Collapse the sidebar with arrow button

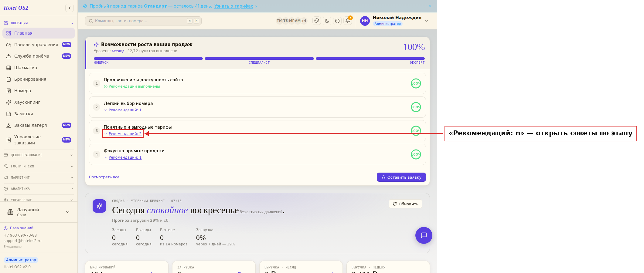pyautogui.click(x=70, y=8)
